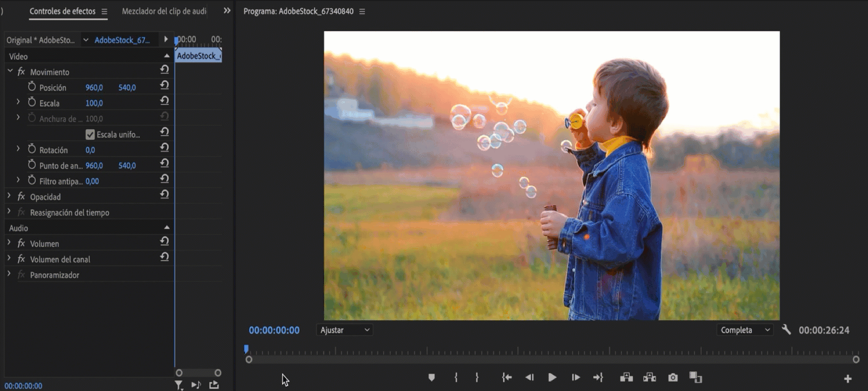Open the Original clip source dropdown arrow

pos(85,40)
